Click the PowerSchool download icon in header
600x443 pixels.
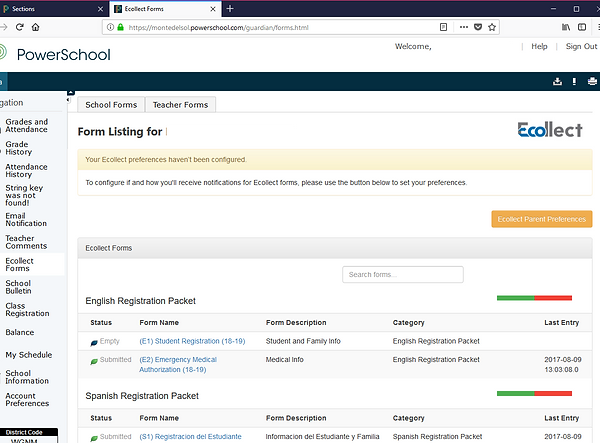click(x=558, y=81)
